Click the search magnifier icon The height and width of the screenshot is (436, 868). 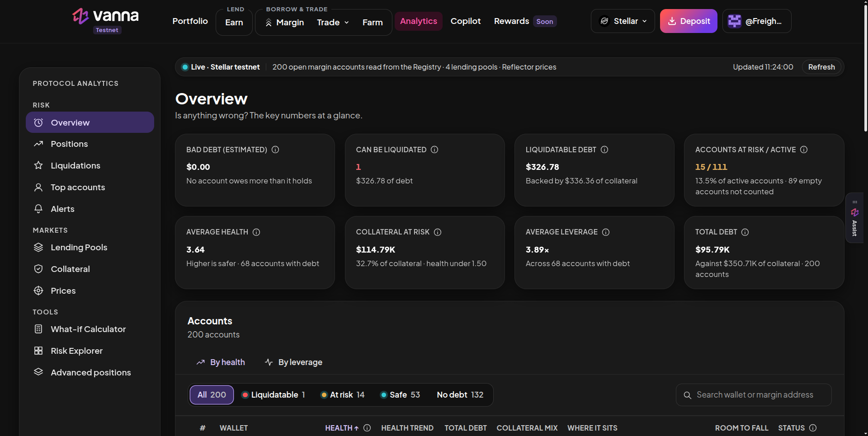[x=688, y=395]
